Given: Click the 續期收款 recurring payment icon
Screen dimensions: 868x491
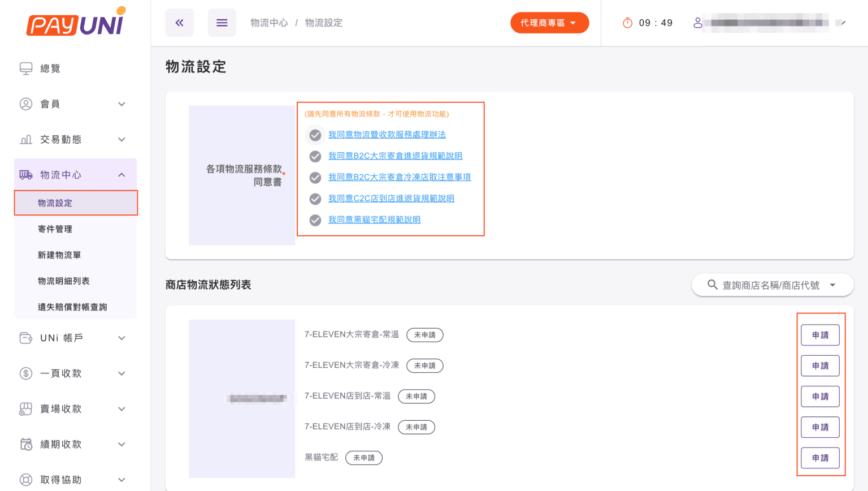Looking at the screenshot, I should pyautogui.click(x=25, y=444).
